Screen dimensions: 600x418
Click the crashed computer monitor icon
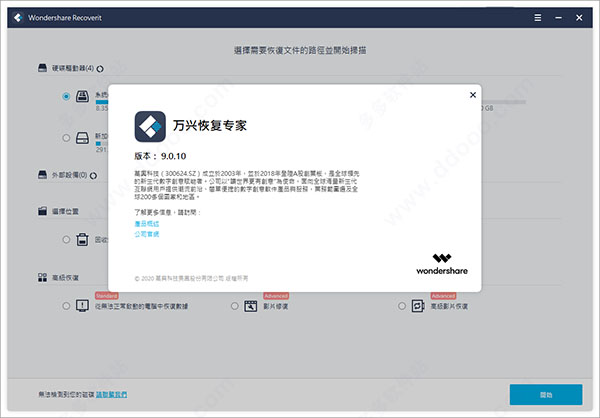pos(82,306)
